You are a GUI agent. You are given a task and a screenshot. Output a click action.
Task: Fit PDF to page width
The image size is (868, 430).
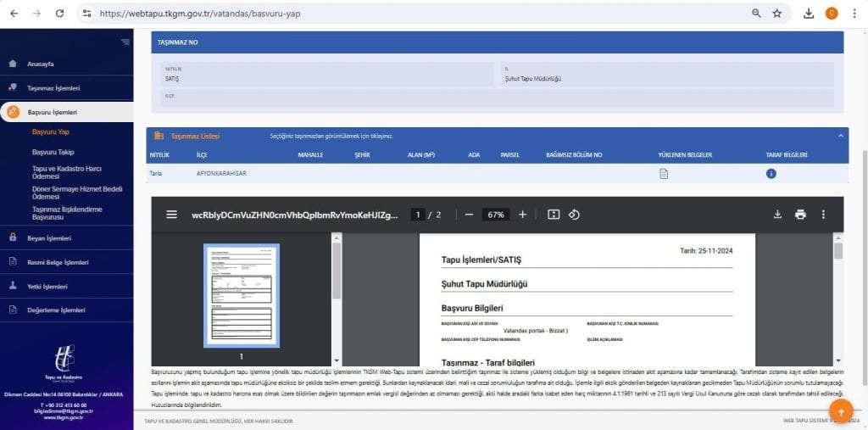[x=553, y=215]
